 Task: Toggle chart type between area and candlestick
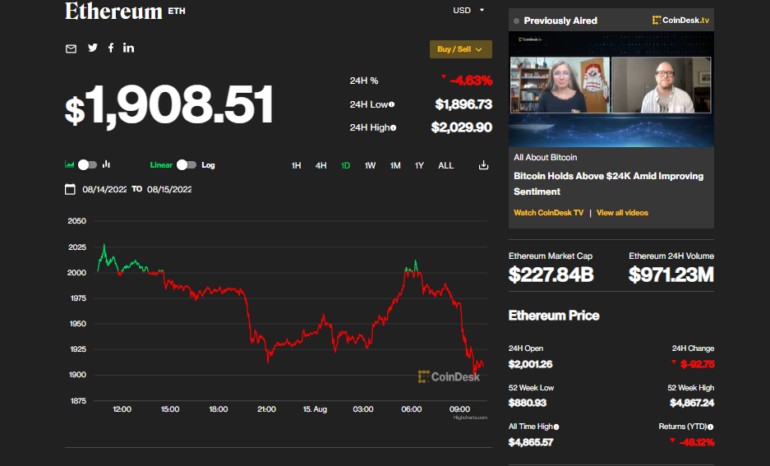pos(87,165)
